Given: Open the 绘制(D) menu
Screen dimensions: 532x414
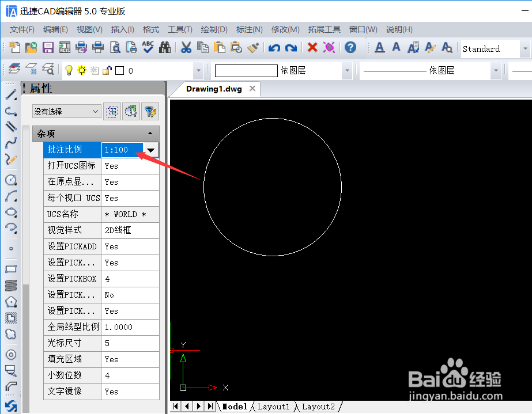Looking at the screenshot, I should pyautogui.click(x=214, y=29).
